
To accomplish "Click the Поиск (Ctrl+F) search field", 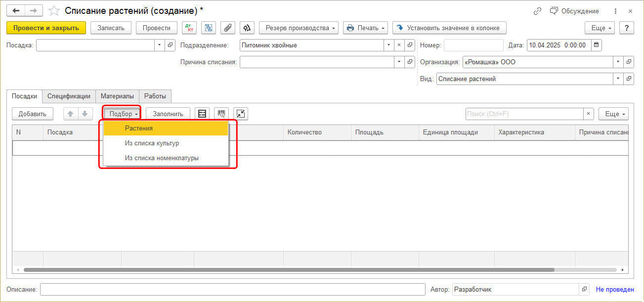I will tap(524, 114).
